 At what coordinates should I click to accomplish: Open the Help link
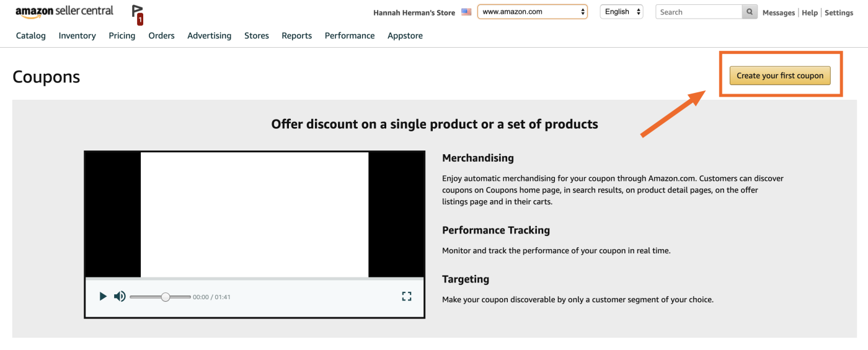click(810, 12)
